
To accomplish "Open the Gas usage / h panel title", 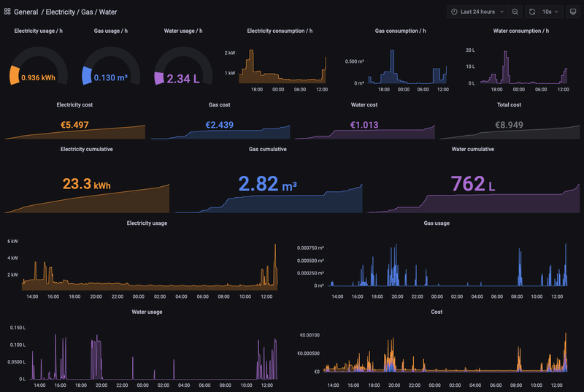I will tap(111, 31).
